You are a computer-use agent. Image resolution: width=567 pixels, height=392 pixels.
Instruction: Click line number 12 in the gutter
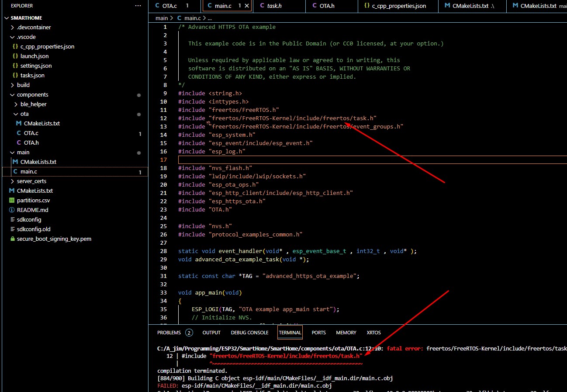(164, 118)
